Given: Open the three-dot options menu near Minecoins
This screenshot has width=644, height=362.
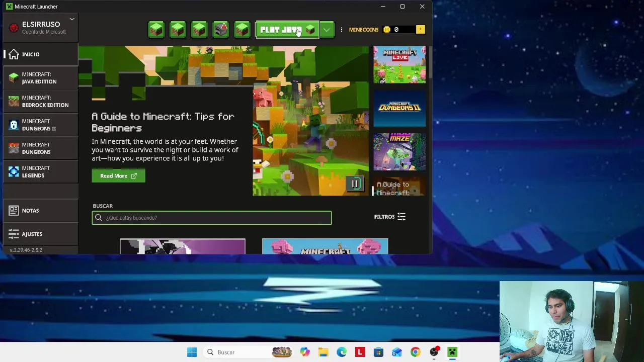Looking at the screenshot, I should pyautogui.click(x=341, y=30).
